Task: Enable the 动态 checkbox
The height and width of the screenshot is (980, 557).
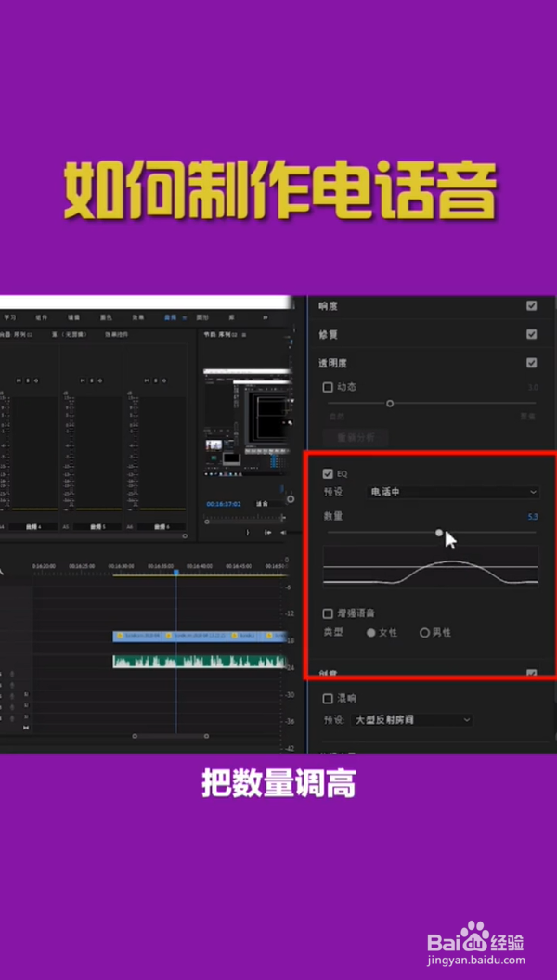Action: coord(328,387)
